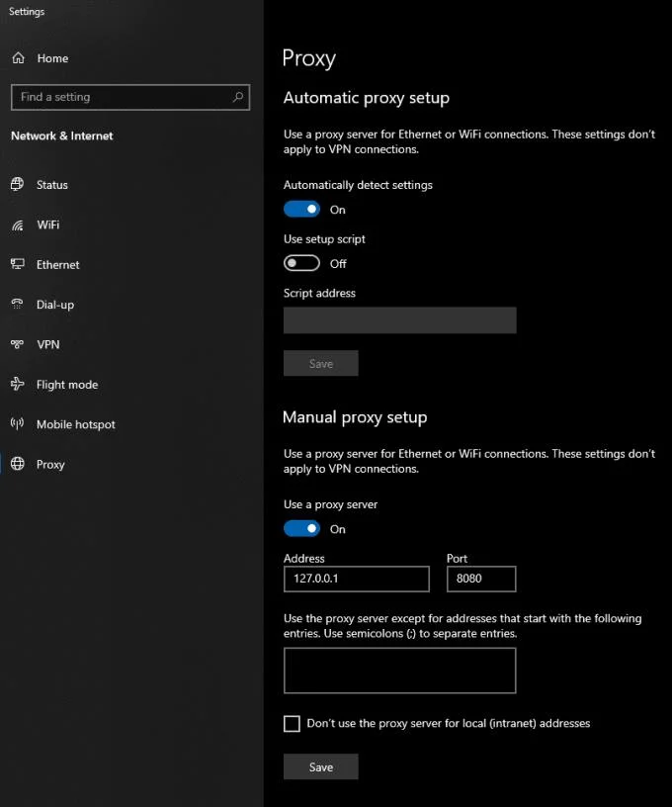
Task: Click the Script address label
Action: tap(319, 293)
